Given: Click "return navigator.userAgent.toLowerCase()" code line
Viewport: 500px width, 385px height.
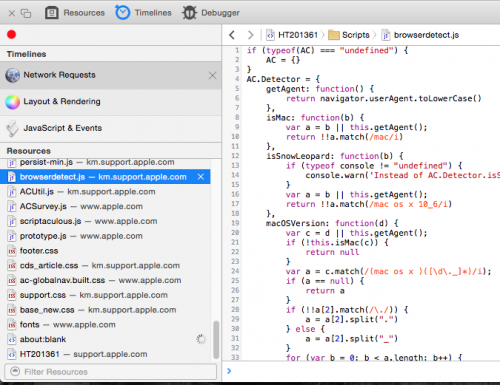Looking at the screenshot, I should (x=384, y=99).
